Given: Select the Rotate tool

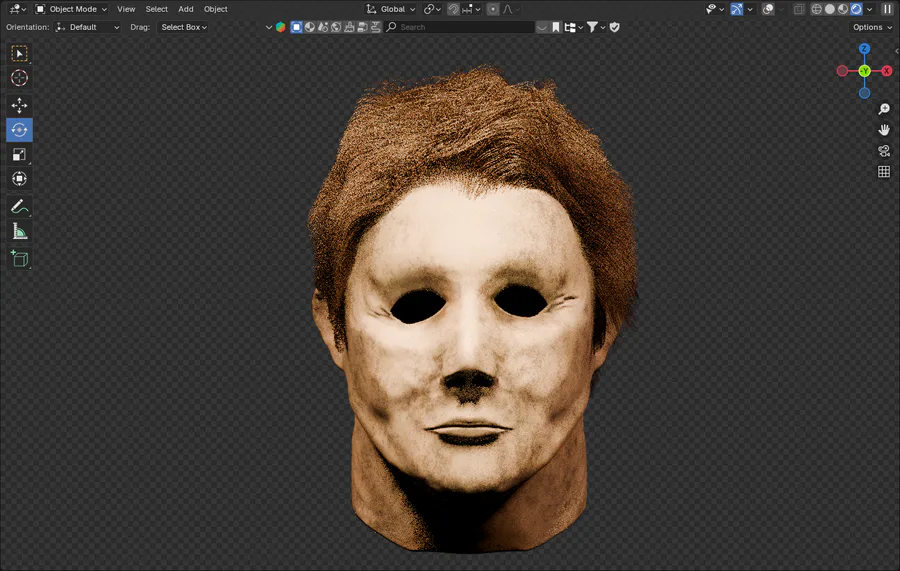Looking at the screenshot, I should point(19,130).
